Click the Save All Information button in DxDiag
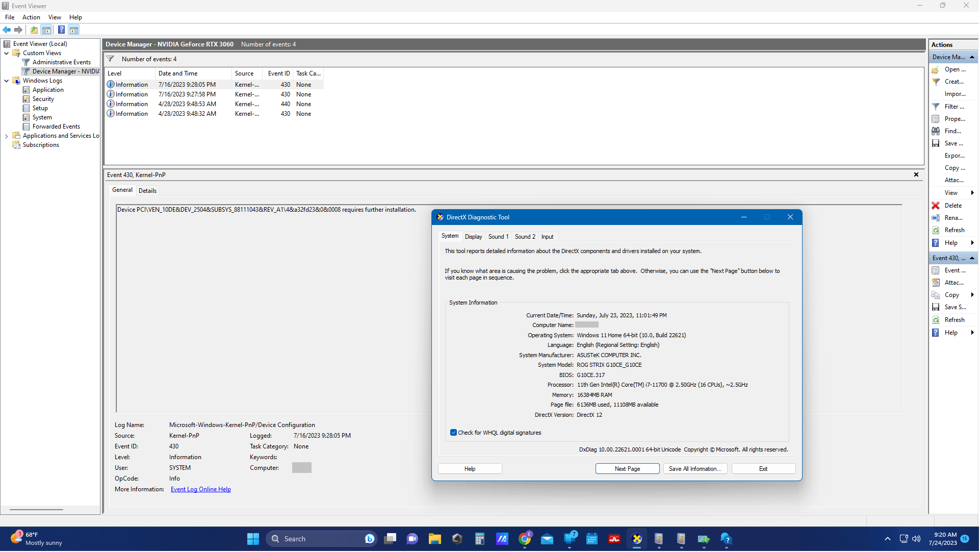 pyautogui.click(x=694, y=468)
